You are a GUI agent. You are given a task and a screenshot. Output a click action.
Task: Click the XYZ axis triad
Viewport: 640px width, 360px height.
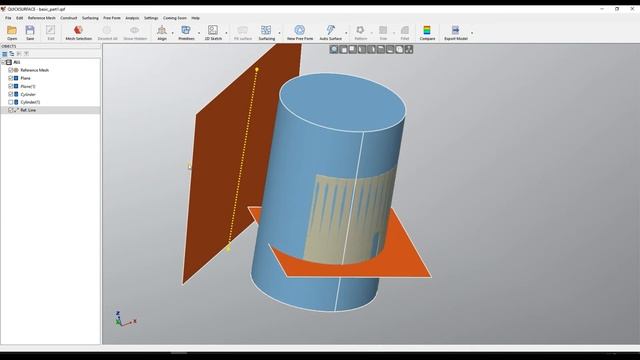125,319
